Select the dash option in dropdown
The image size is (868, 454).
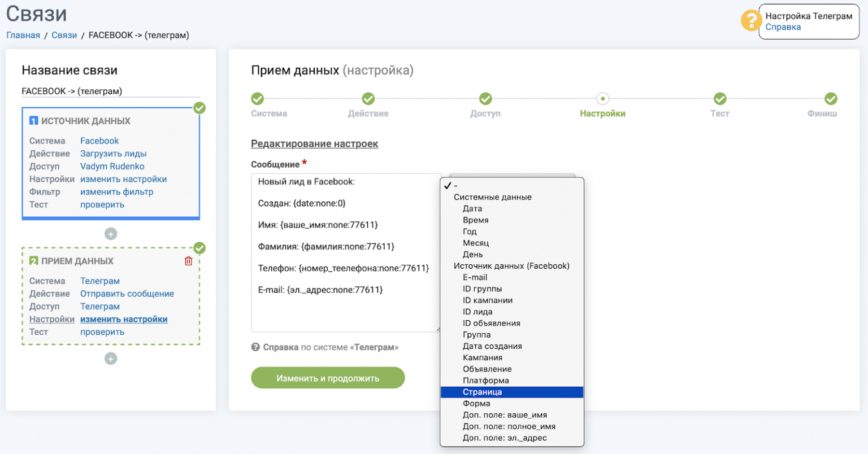click(512, 186)
